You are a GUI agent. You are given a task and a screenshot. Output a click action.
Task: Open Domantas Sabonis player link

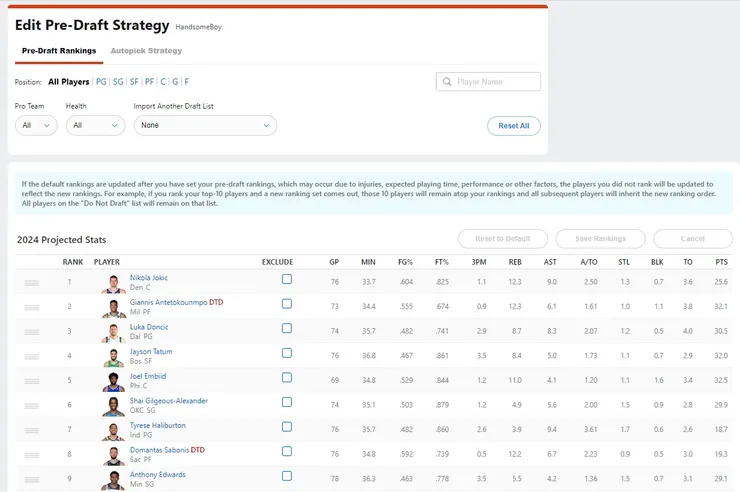(x=160, y=450)
